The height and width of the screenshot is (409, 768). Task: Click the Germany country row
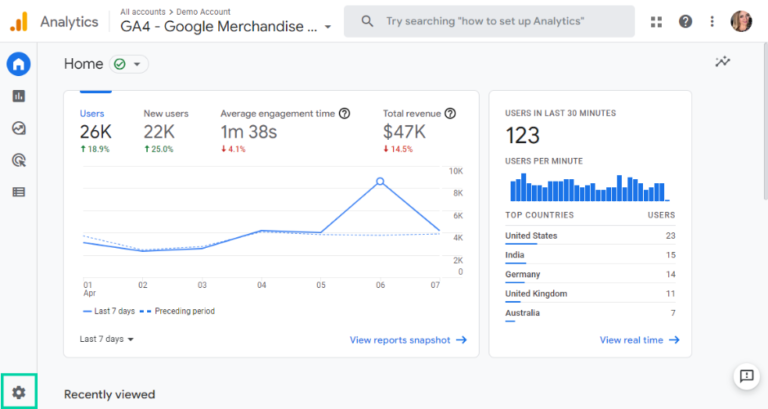[x=590, y=275]
